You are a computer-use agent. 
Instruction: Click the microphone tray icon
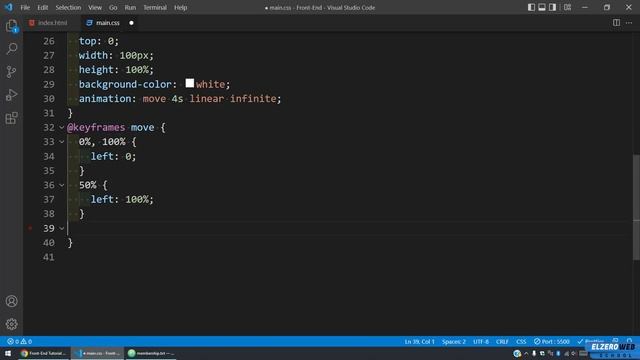click(534, 353)
